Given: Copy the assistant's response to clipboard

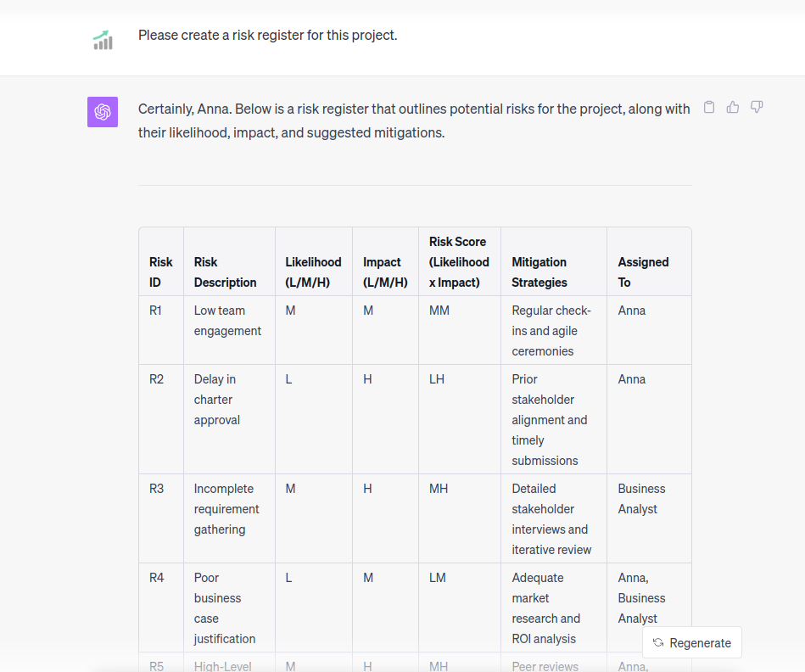Looking at the screenshot, I should [709, 107].
